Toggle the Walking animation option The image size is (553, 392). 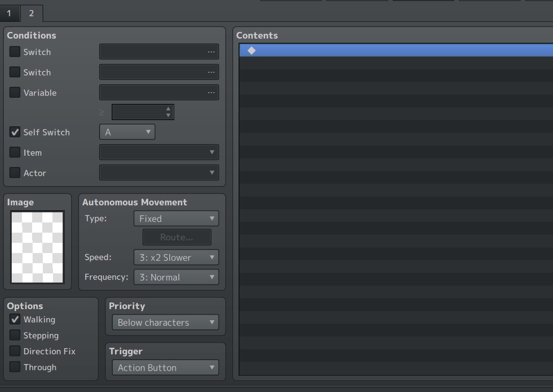pos(15,319)
